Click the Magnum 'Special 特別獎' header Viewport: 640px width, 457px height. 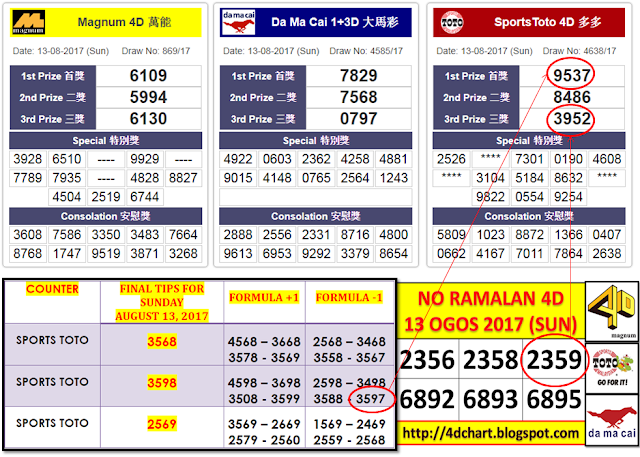106,141
